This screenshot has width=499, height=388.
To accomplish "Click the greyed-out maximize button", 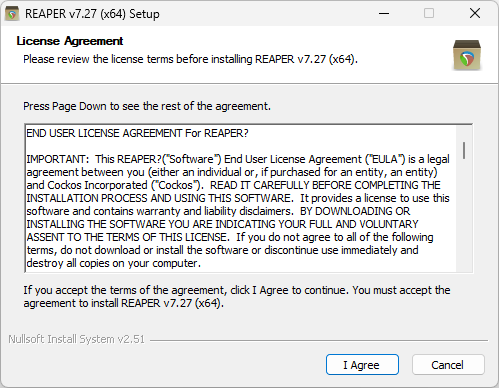I will click(x=429, y=14).
